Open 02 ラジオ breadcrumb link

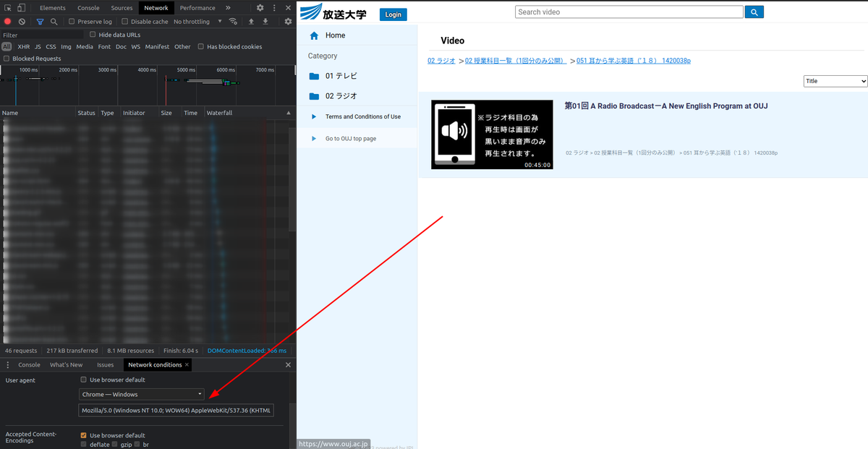coord(441,61)
